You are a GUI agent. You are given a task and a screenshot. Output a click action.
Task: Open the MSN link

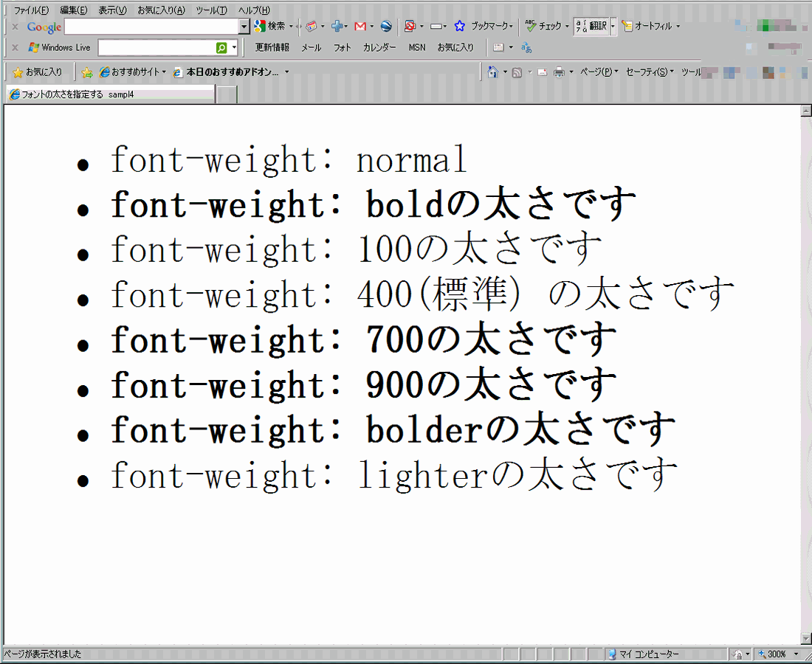(x=417, y=48)
